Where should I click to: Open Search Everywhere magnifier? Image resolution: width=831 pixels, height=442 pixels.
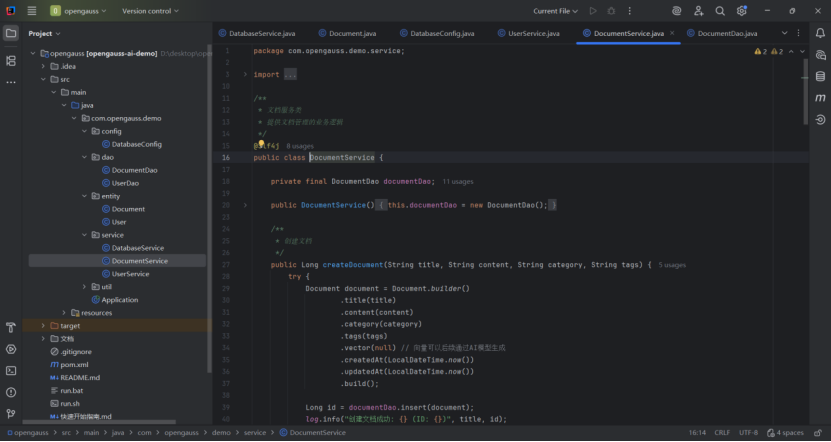click(x=720, y=11)
